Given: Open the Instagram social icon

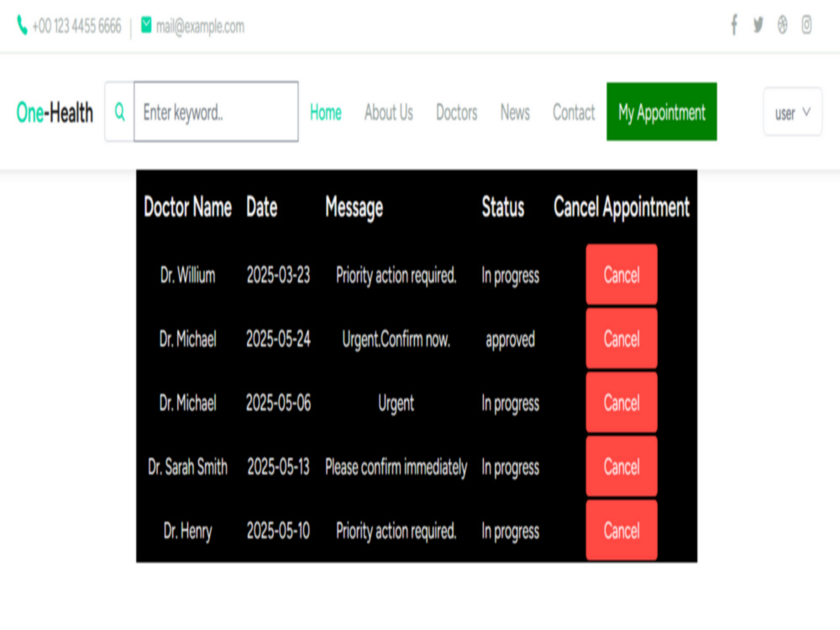Looking at the screenshot, I should point(806,24).
